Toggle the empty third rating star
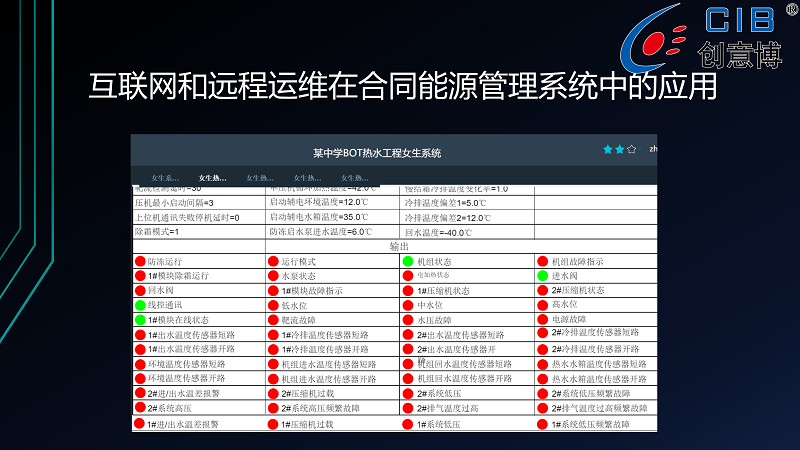The image size is (800, 450). [x=631, y=150]
